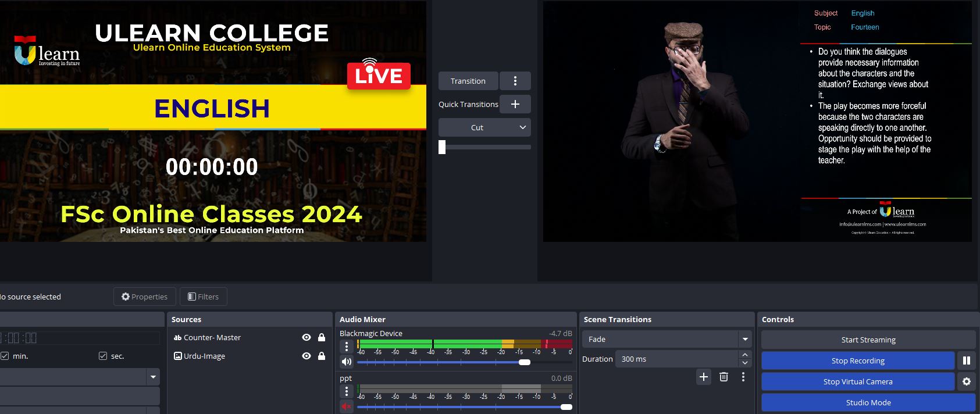Click the program output view with the teacher
Image resolution: width=980 pixels, height=414 pixels.
pyautogui.click(x=757, y=121)
